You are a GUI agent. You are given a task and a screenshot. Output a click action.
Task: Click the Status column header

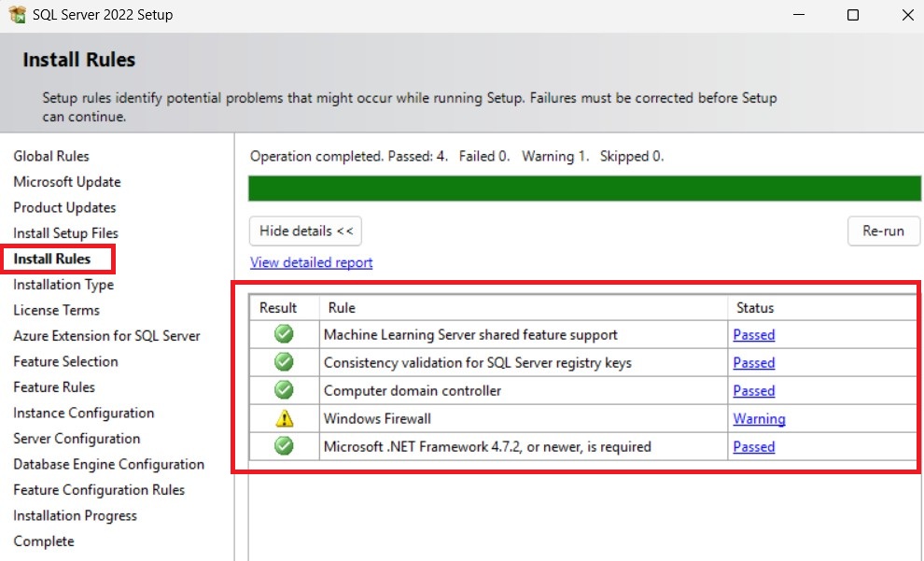pyautogui.click(x=755, y=307)
